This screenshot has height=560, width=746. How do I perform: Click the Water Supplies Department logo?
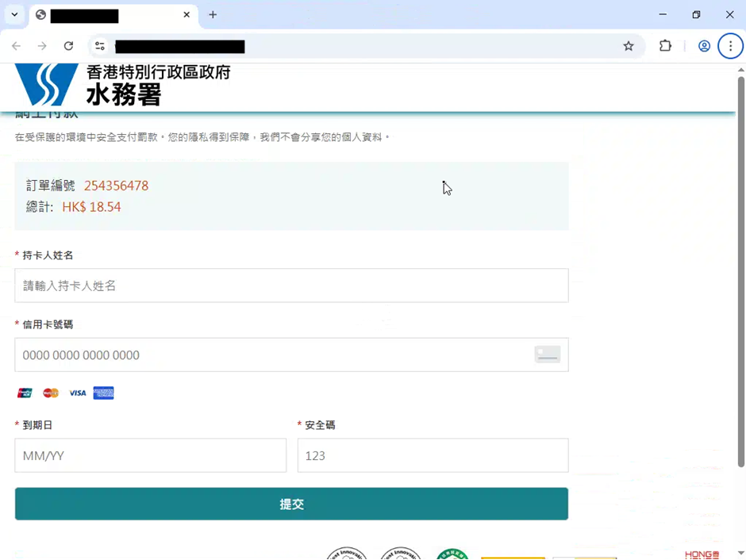tap(123, 84)
